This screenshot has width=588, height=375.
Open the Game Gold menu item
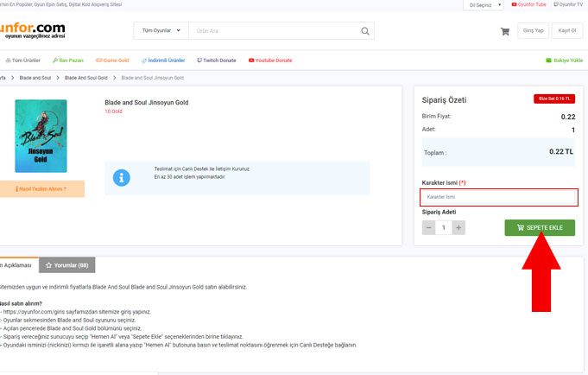point(111,60)
